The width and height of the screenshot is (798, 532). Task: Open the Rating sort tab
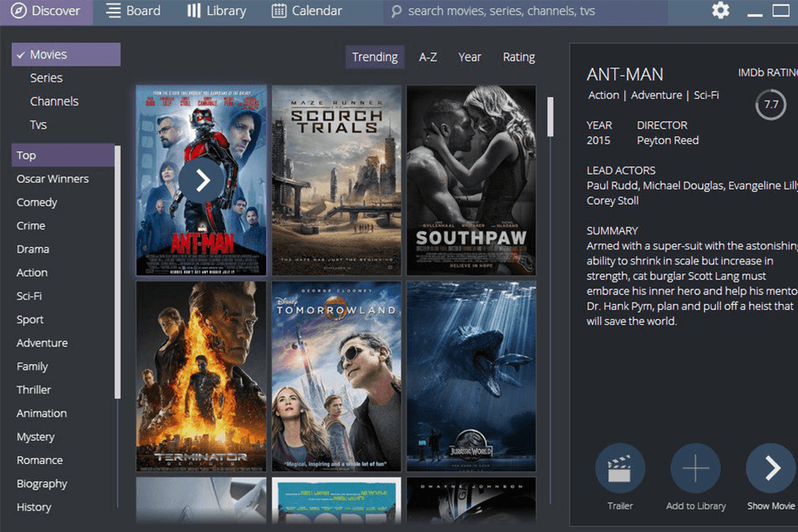point(519,57)
